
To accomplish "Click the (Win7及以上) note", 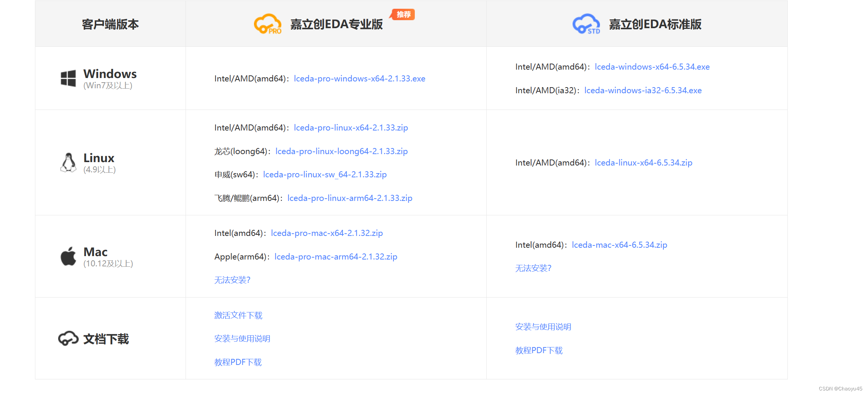I will pyautogui.click(x=108, y=85).
